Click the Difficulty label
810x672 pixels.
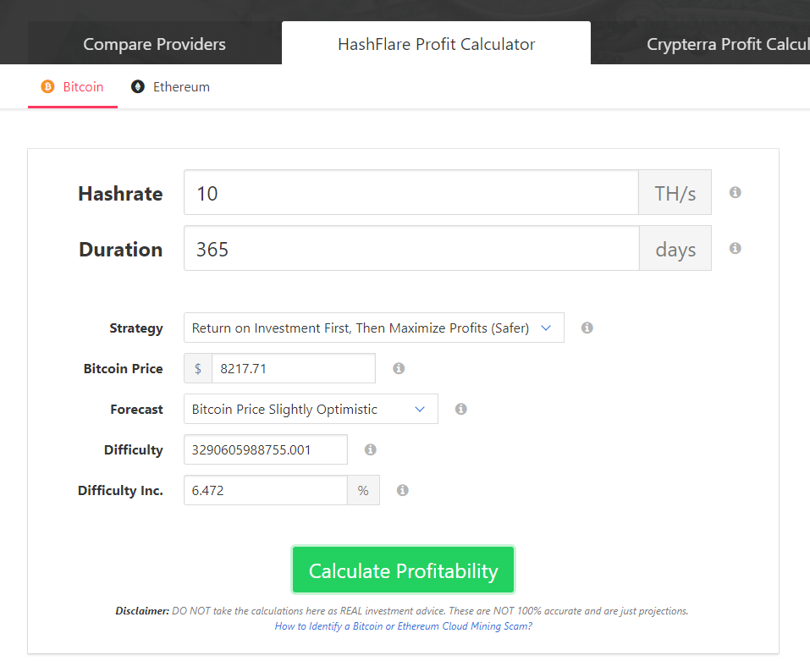click(x=133, y=450)
